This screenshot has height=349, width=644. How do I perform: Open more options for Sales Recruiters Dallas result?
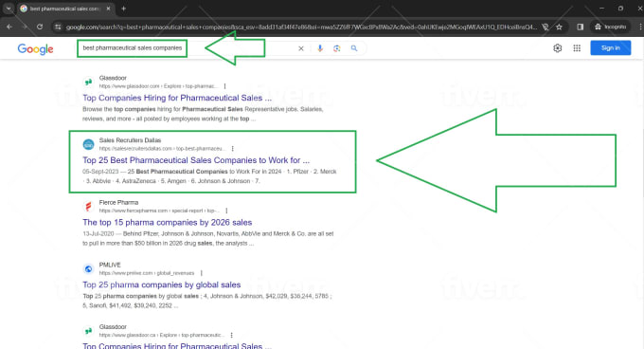pos(232,149)
